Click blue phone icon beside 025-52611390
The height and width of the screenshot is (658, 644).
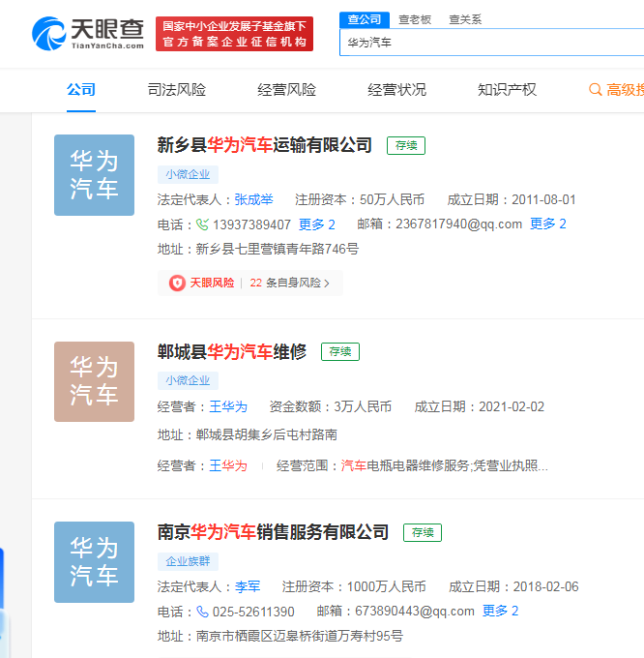click(x=202, y=612)
